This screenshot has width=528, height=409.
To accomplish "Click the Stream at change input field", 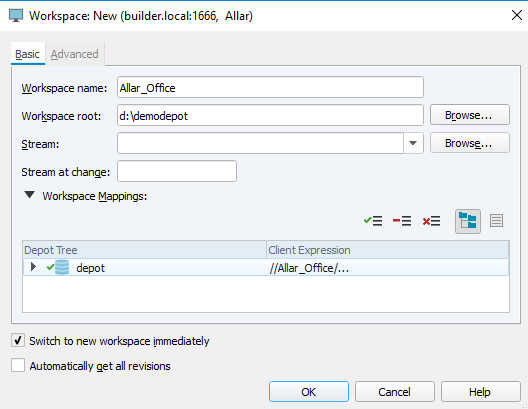I will coord(177,171).
